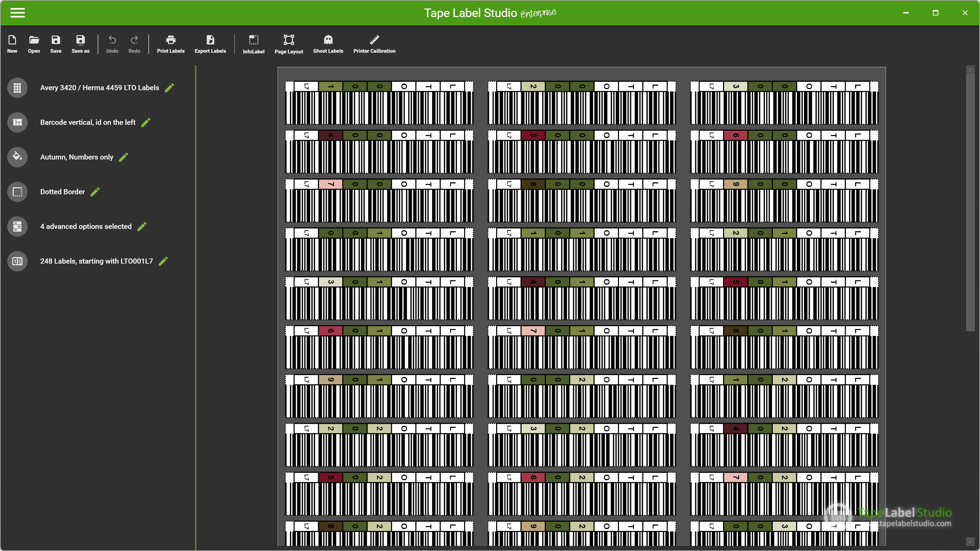Minimize the Tape Label Studio window

click(906, 13)
